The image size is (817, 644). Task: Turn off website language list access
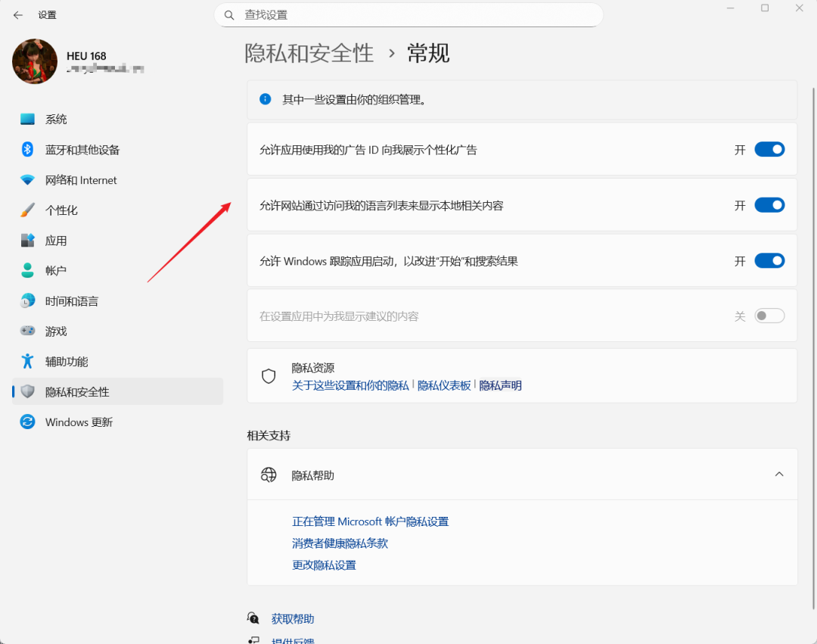769,204
